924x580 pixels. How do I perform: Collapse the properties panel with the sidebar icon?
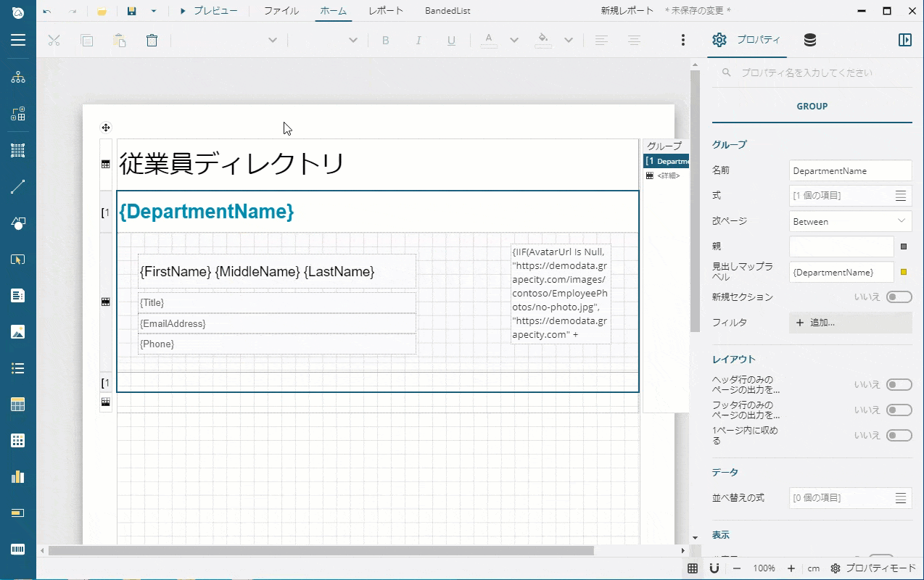click(x=904, y=41)
